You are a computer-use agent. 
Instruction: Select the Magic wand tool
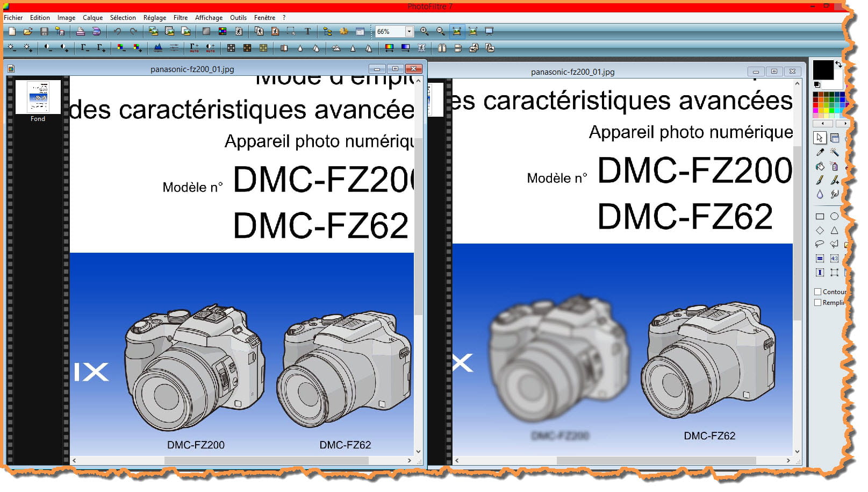coord(834,153)
